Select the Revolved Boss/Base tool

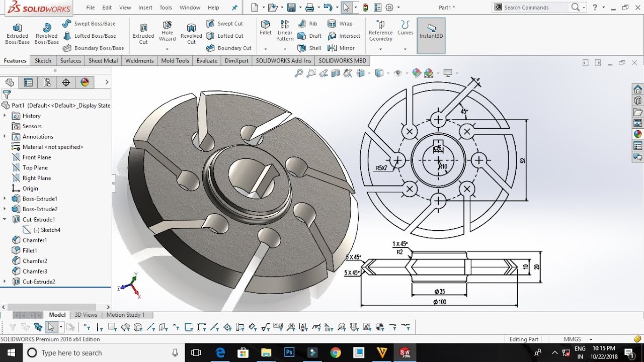(46, 34)
